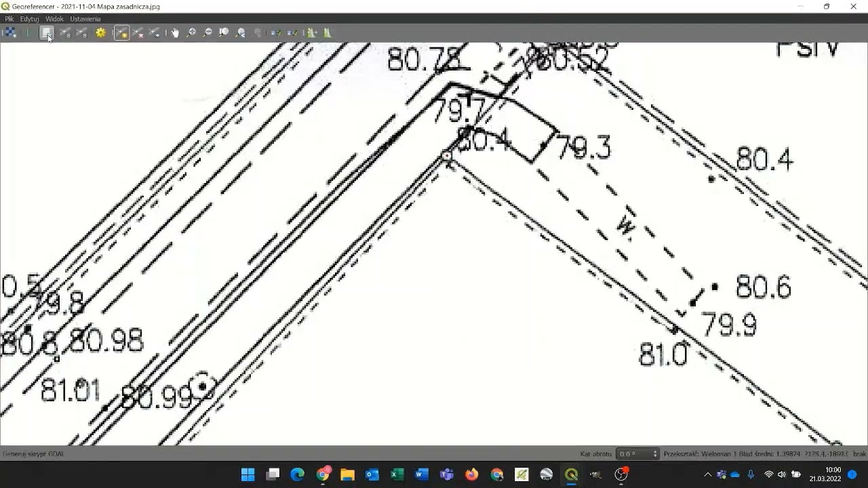Open Microsoft Edge from the taskbar
The height and width of the screenshot is (488, 868).
(x=298, y=474)
